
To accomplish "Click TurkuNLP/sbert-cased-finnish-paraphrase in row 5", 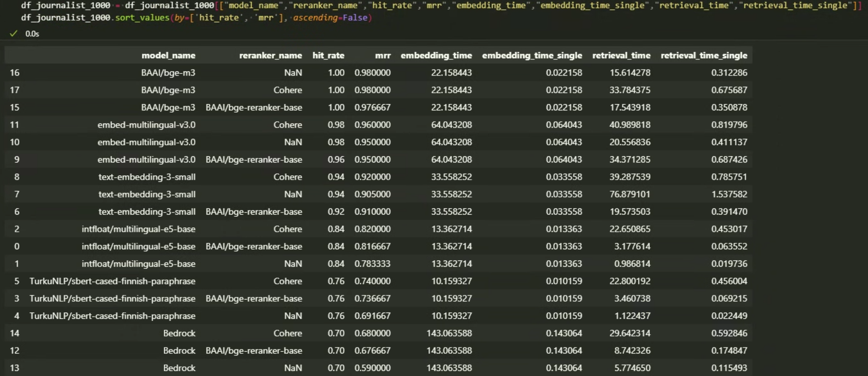I will pos(112,281).
